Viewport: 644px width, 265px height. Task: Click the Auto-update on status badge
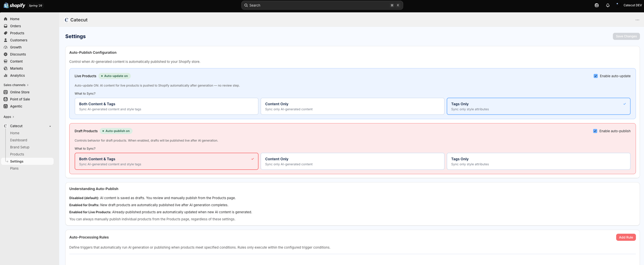(x=114, y=76)
